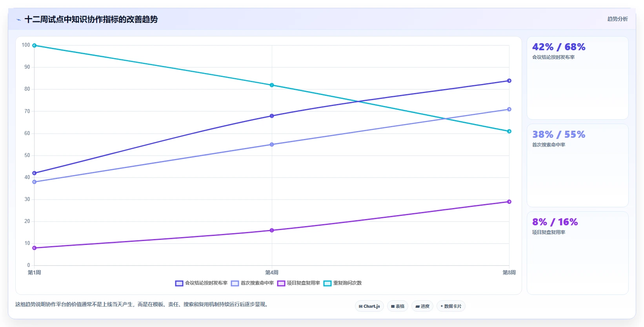The width and height of the screenshot is (644, 327).
Task: Toggle the 重复询问次数 legend swatch
Action: click(327, 283)
